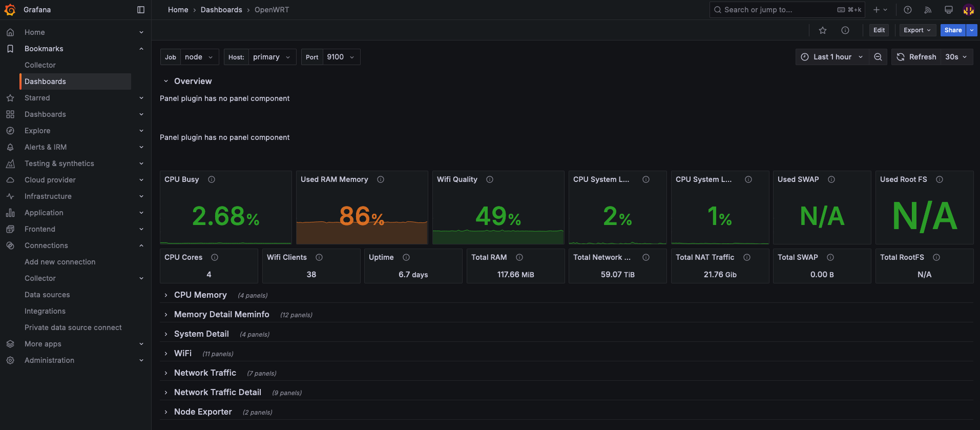Image resolution: width=980 pixels, height=430 pixels.
Task: Open the news feed RSS icon
Action: [x=928, y=10]
